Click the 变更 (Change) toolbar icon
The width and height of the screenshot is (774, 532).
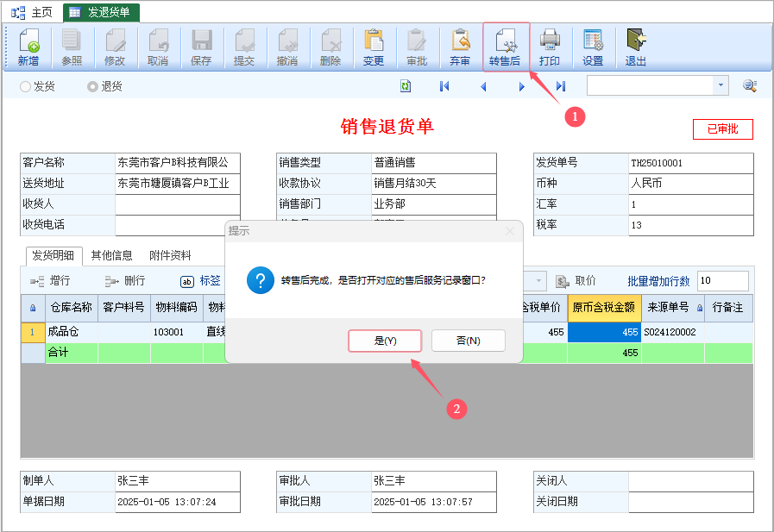point(374,47)
